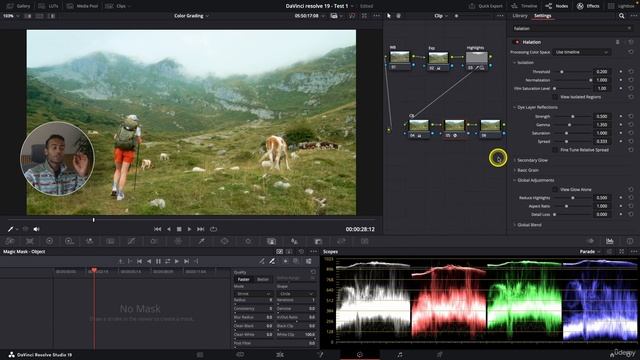This screenshot has width=640, height=360.
Task: Jump to last frame in viewer transport
Action: point(200,229)
